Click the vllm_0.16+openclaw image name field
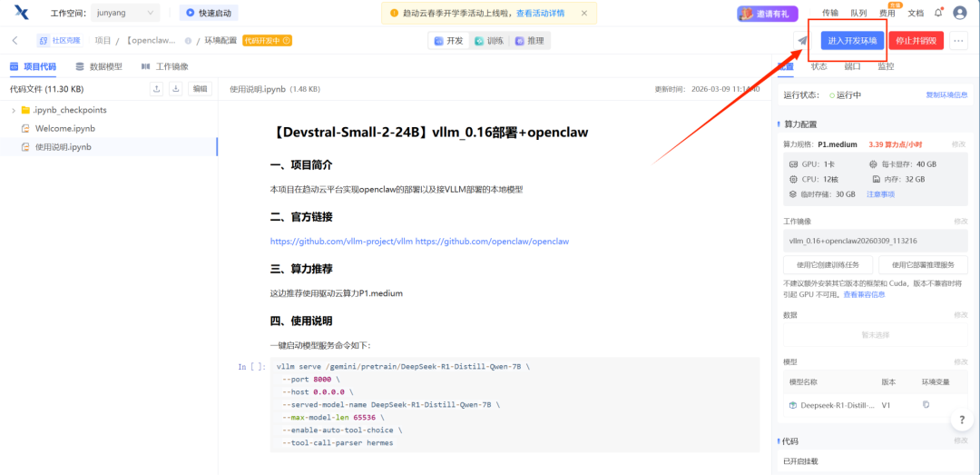The image size is (980, 475). (875, 241)
